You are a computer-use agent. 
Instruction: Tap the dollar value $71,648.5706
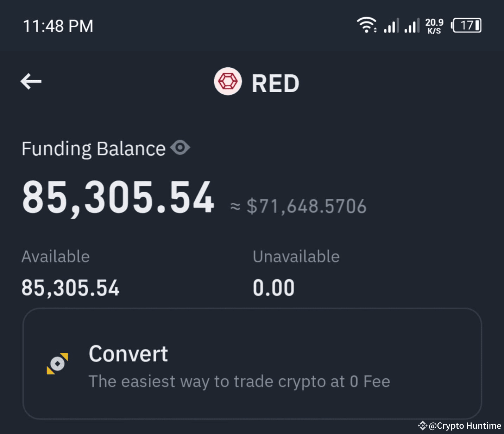(x=307, y=206)
